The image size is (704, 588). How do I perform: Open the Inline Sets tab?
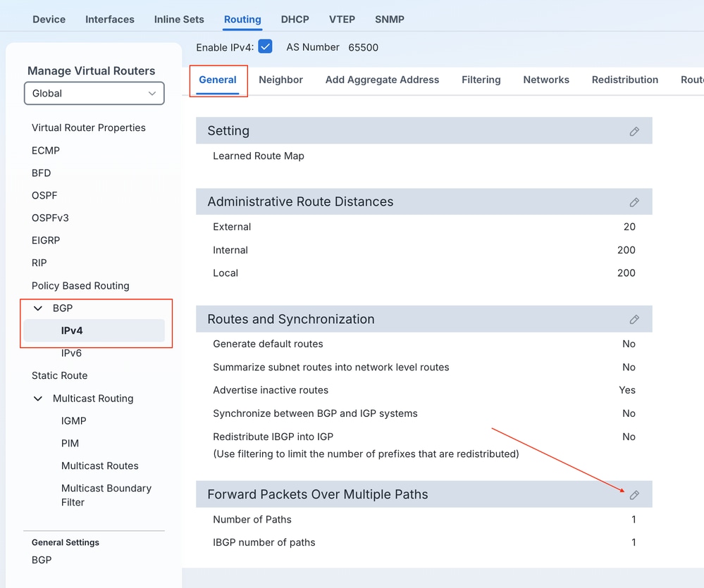(179, 19)
